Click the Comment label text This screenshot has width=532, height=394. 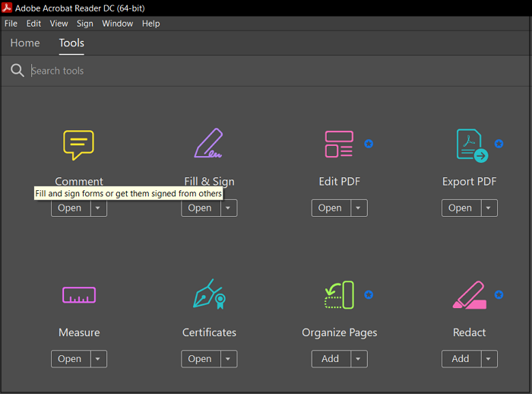[x=79, y=181]
